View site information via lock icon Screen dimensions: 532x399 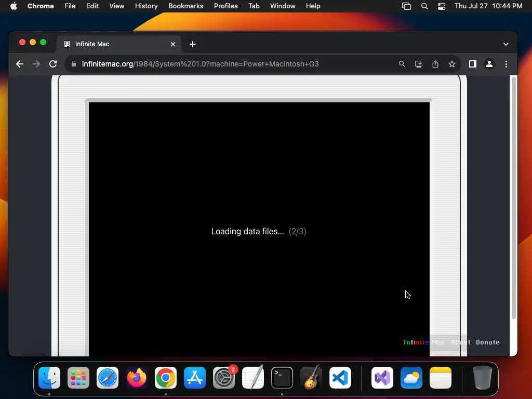74,64
